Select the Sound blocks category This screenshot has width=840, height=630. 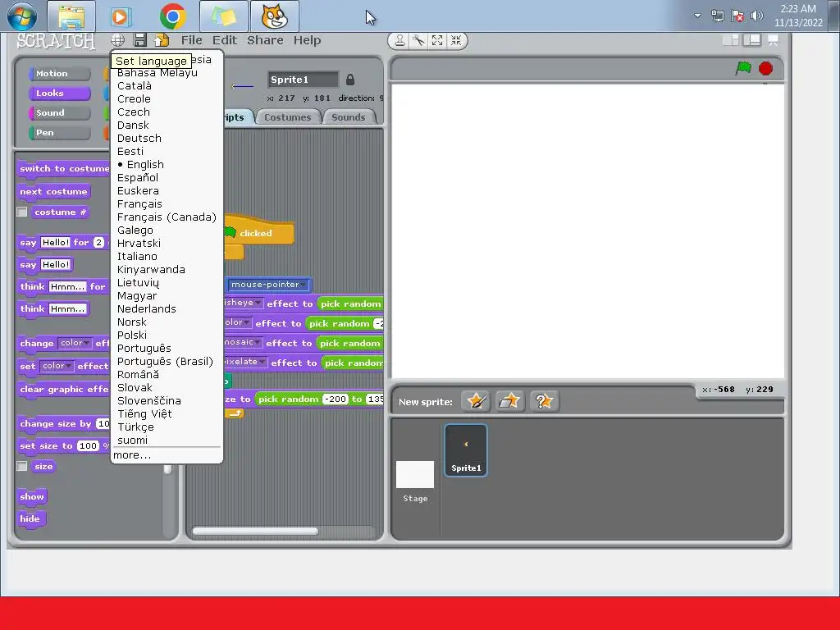59,113
